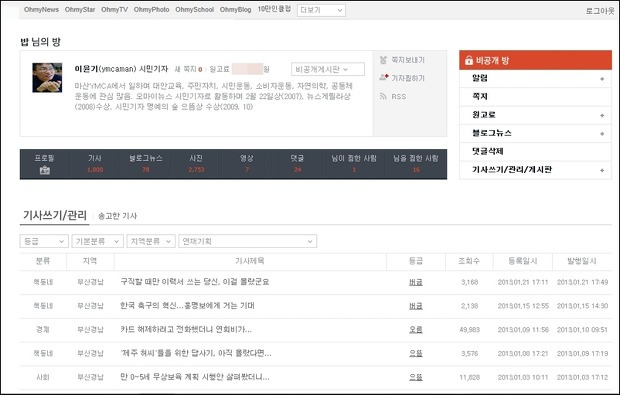Expand the 기사쓰기/관리/게시판 plus icon
620x395 pixels.
[x=602, y=170]
